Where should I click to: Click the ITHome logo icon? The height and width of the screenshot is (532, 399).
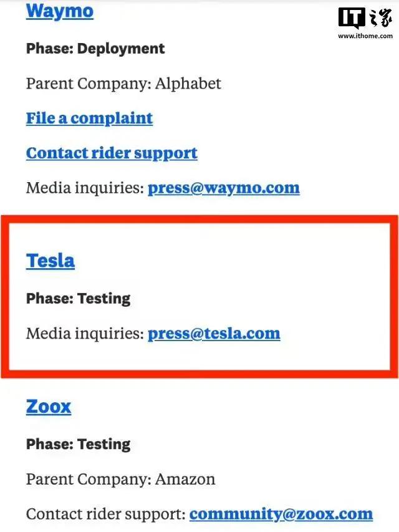pos(363,17)
